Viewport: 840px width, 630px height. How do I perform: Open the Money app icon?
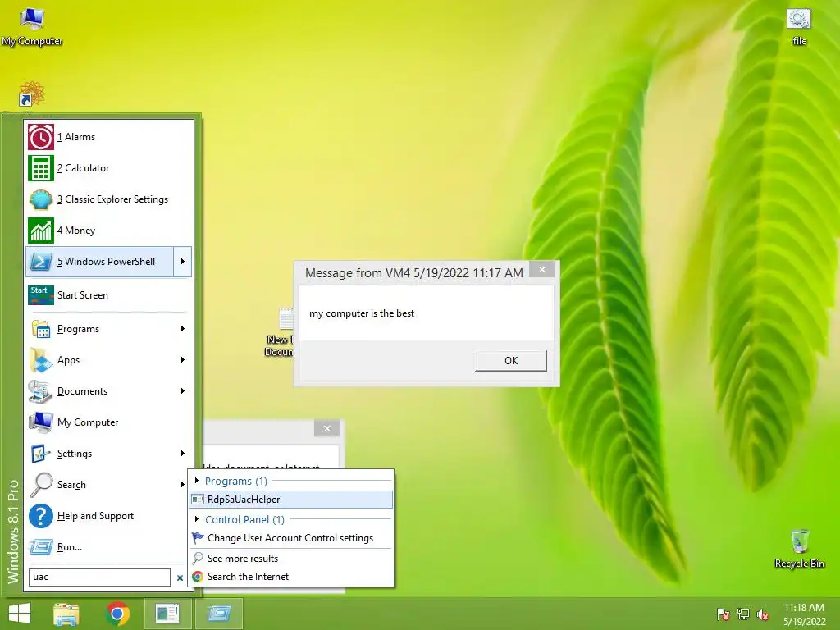[x=41, y=231]
